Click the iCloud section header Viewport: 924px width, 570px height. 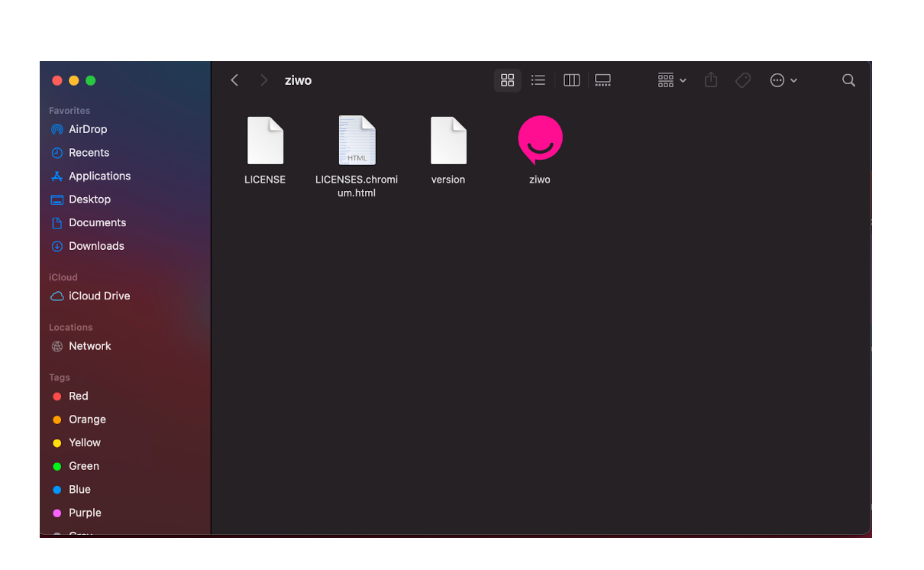pyautogui.click(x=63, y=277)
